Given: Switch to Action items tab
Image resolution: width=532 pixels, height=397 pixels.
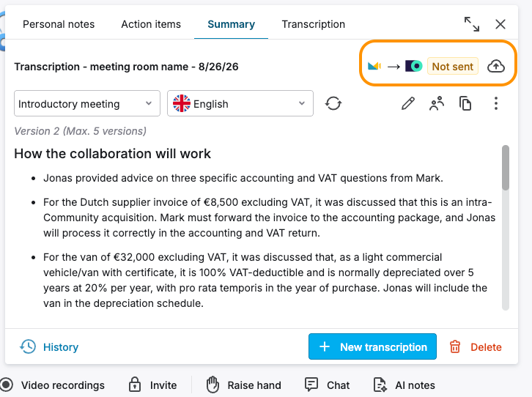Looking at the screenshot, I should click(151, 24).
